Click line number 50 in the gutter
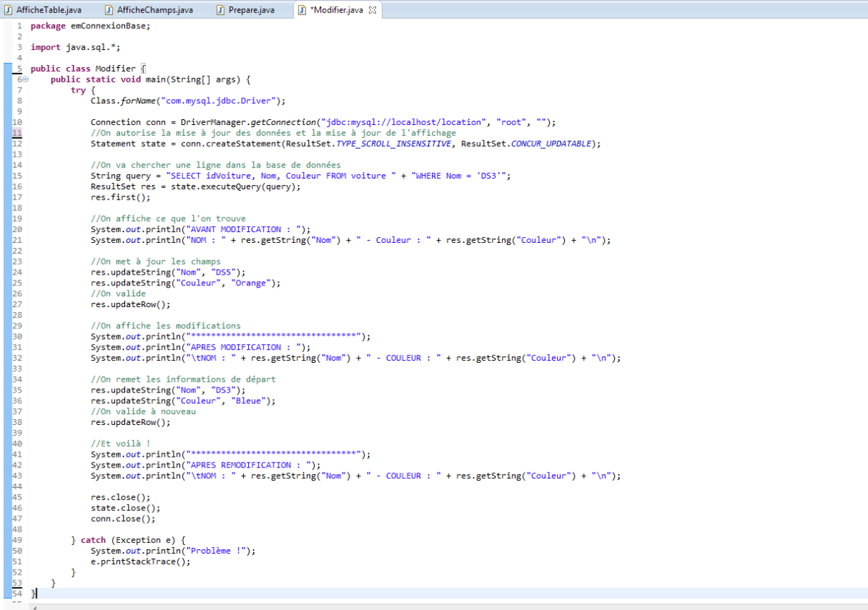 [x=17, y=551]
